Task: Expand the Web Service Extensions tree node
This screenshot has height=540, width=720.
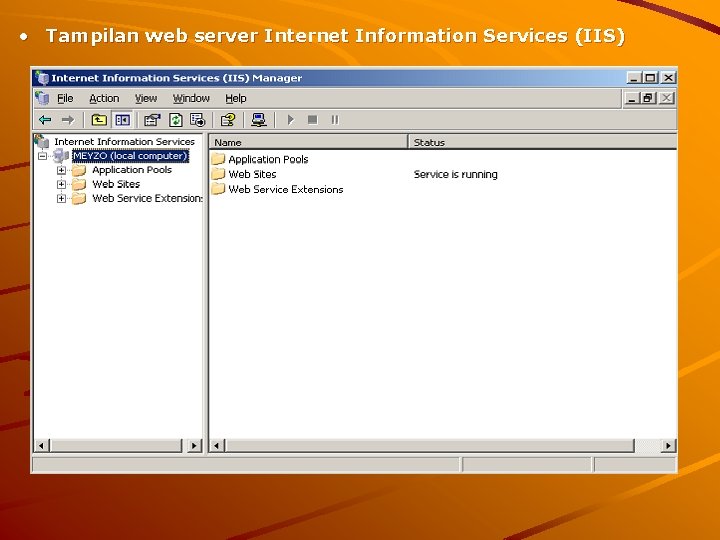Action: [61, 199]
